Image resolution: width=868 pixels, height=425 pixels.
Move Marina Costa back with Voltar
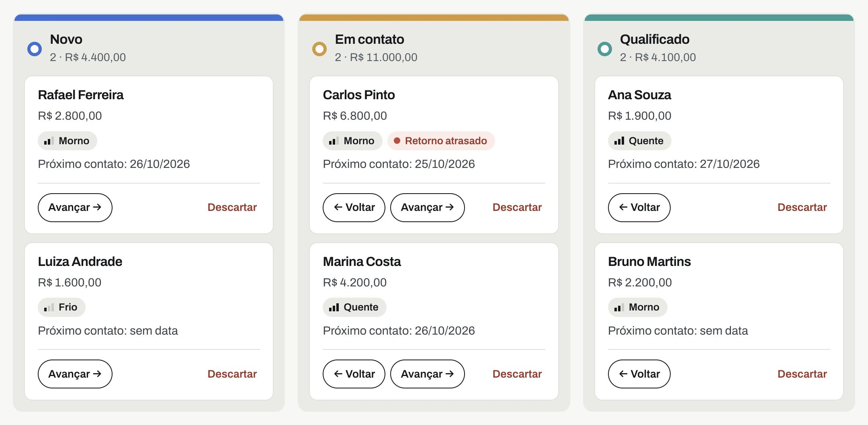(354, 374)
